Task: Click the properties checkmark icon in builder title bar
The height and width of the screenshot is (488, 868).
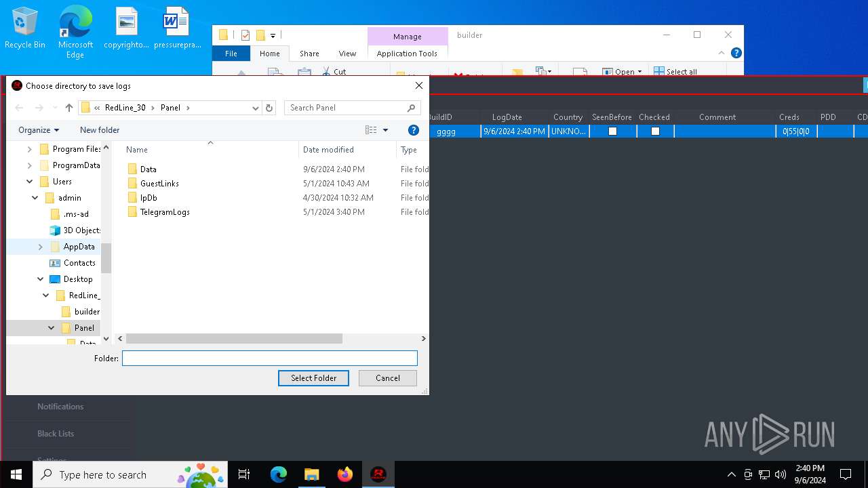Action: tap(245, 35)
